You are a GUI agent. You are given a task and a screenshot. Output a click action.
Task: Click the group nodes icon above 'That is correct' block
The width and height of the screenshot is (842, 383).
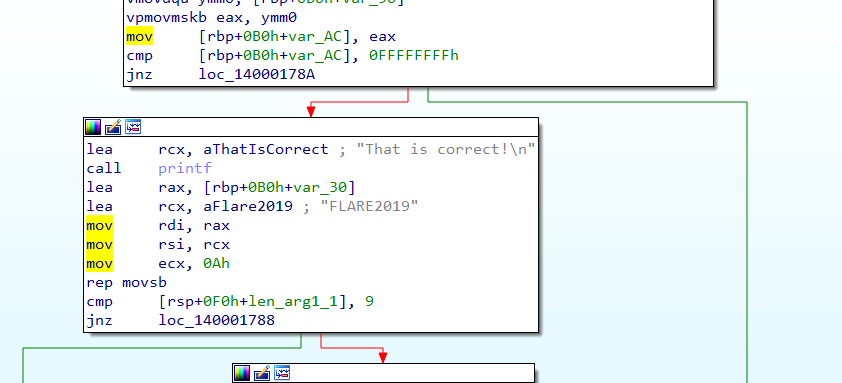click(x=133, y=127)
